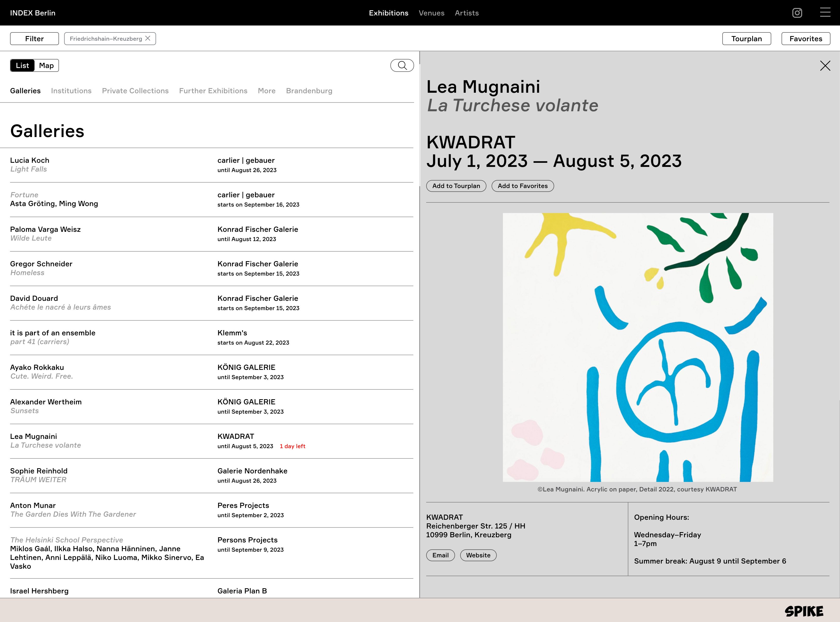Click the 'July 1, 2023 — August 5, 2023' dates
Viewport: 840px width, 622px height.
point(554,161)
